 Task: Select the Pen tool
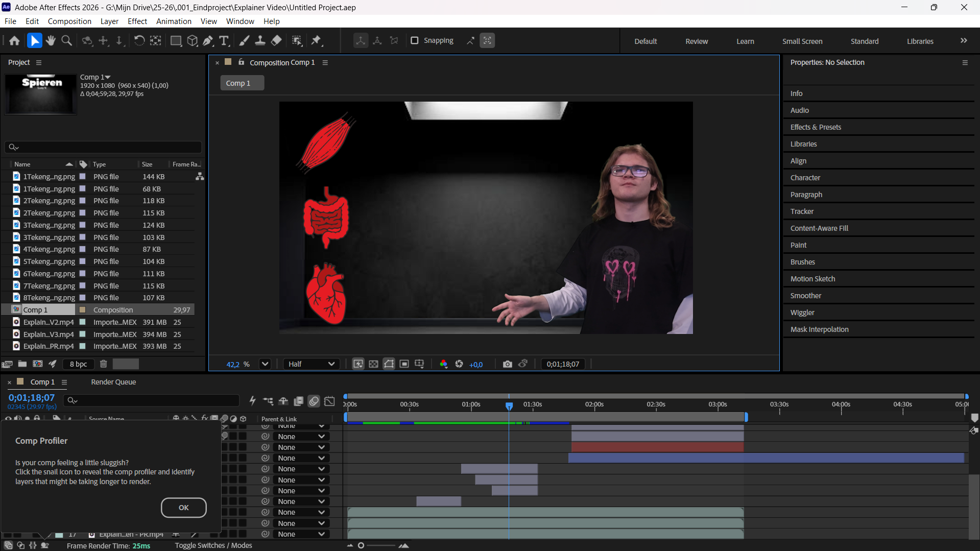(208, 41)
